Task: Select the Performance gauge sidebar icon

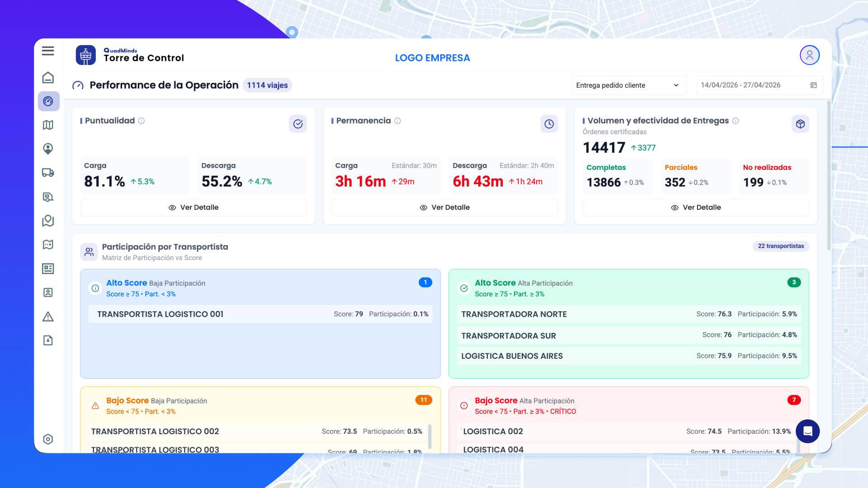Action: point(48,101)
